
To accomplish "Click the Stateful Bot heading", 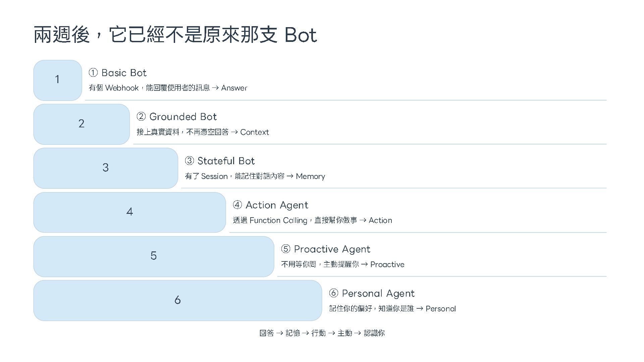I will [220, 161].
